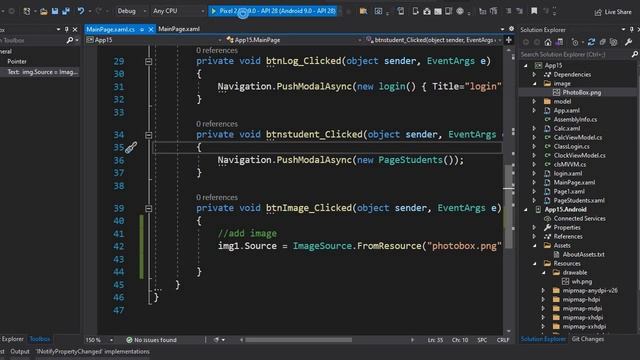The image size is (640, 360).
Task: Click the Collapse All icon in Solution Explorer
Action: tap(602, 42)
